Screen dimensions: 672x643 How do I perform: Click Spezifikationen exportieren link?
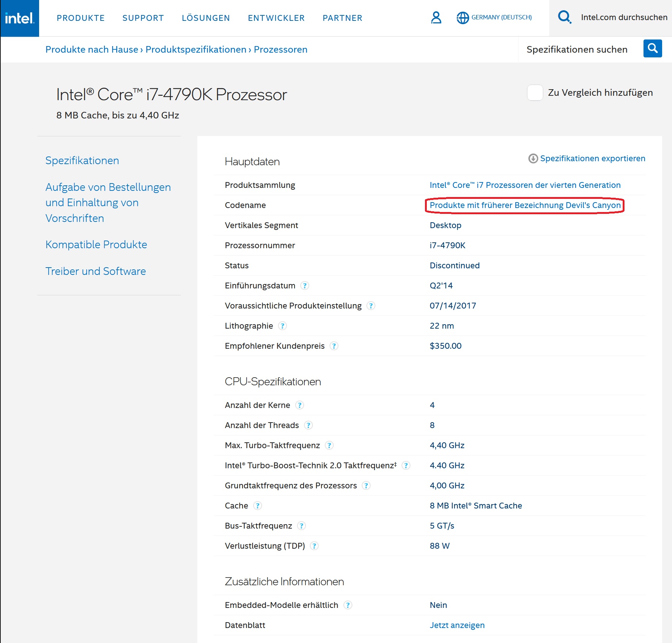[593, 158]
